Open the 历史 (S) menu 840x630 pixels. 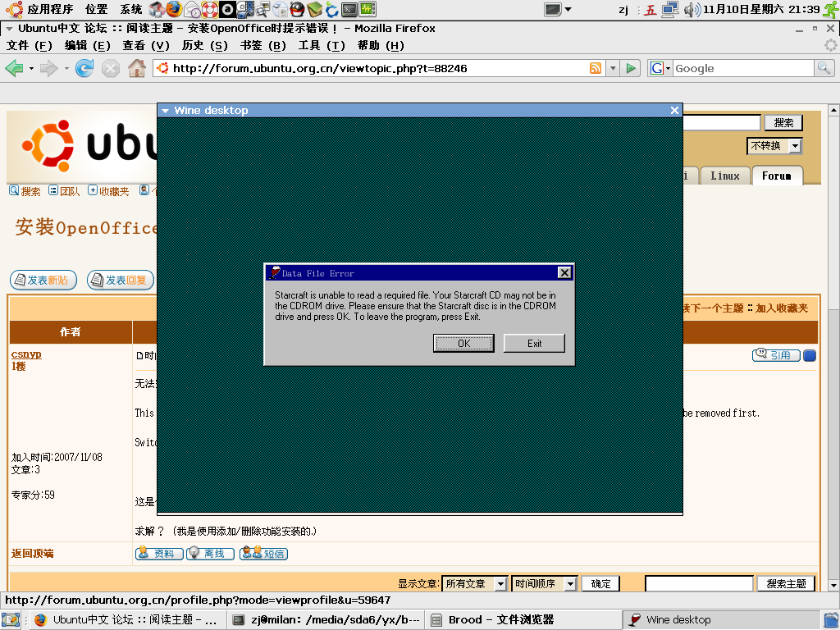[204, 46]
